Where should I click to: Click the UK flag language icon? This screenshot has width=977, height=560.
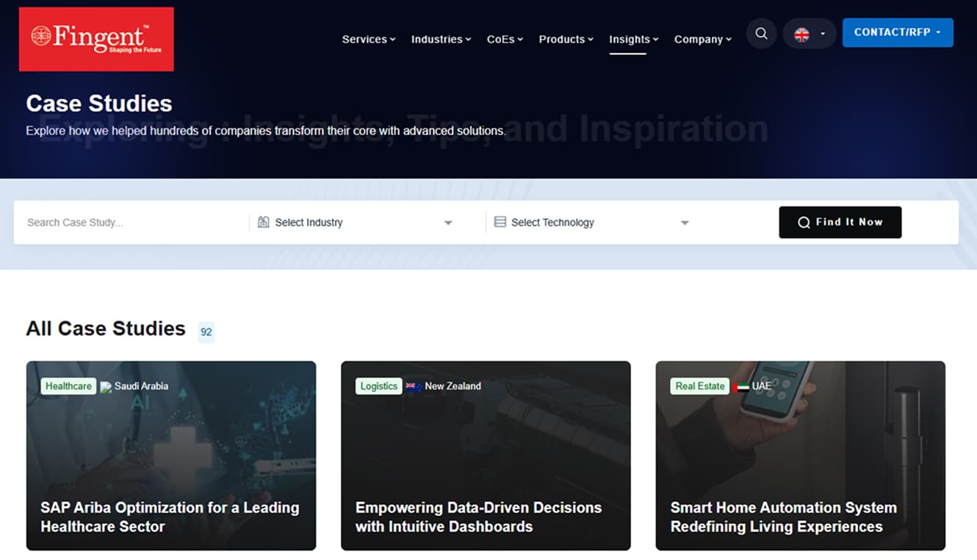click(801, 34)
